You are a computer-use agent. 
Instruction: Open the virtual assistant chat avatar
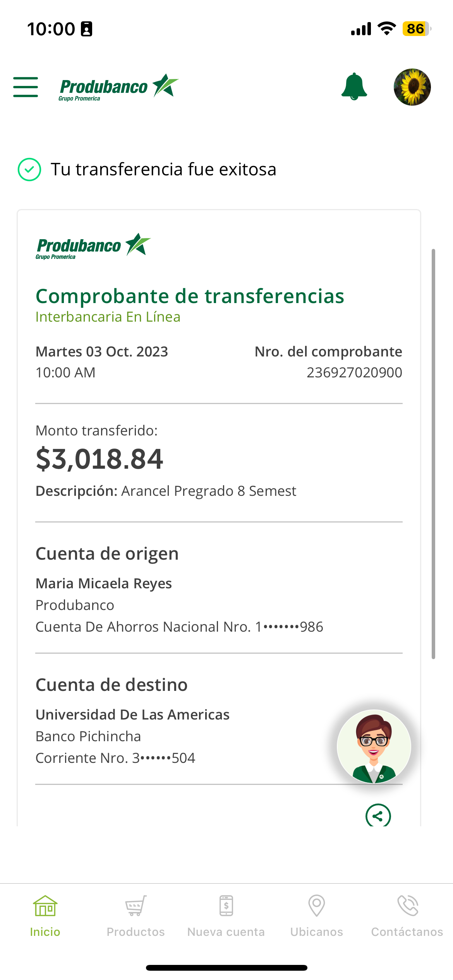[374, 746]
